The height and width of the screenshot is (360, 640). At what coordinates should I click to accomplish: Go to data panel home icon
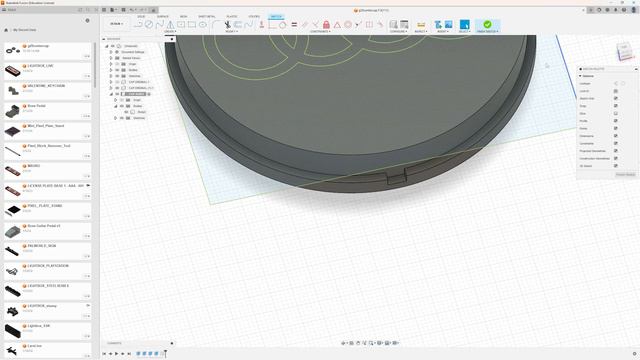(6, 30)
